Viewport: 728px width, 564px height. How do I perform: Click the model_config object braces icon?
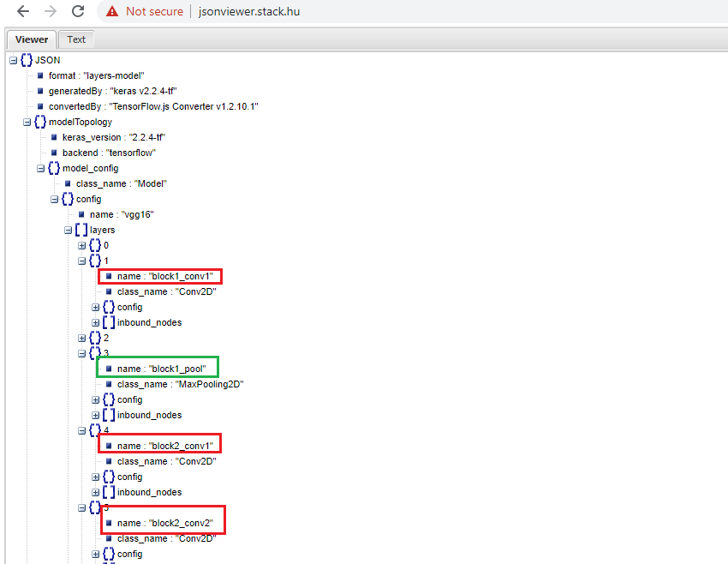54,168
